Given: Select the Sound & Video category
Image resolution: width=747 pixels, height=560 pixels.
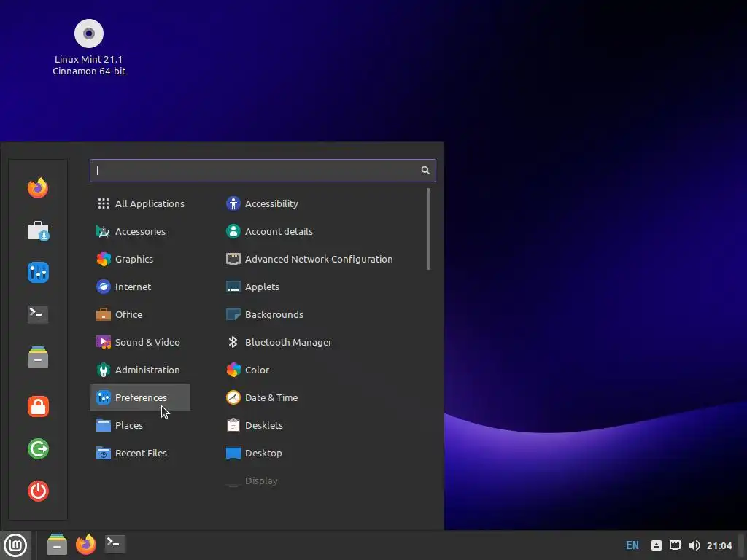Looking at the screenshot, I should (140, 342).
